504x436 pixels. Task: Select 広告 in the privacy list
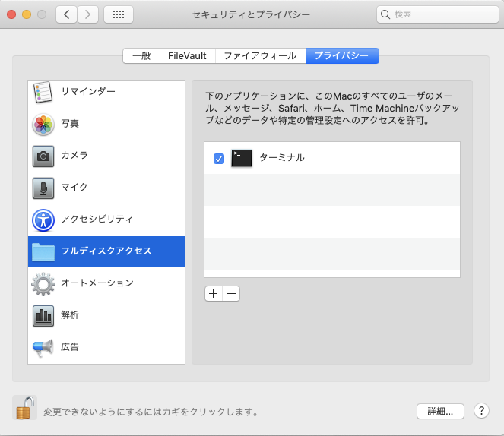106,348
